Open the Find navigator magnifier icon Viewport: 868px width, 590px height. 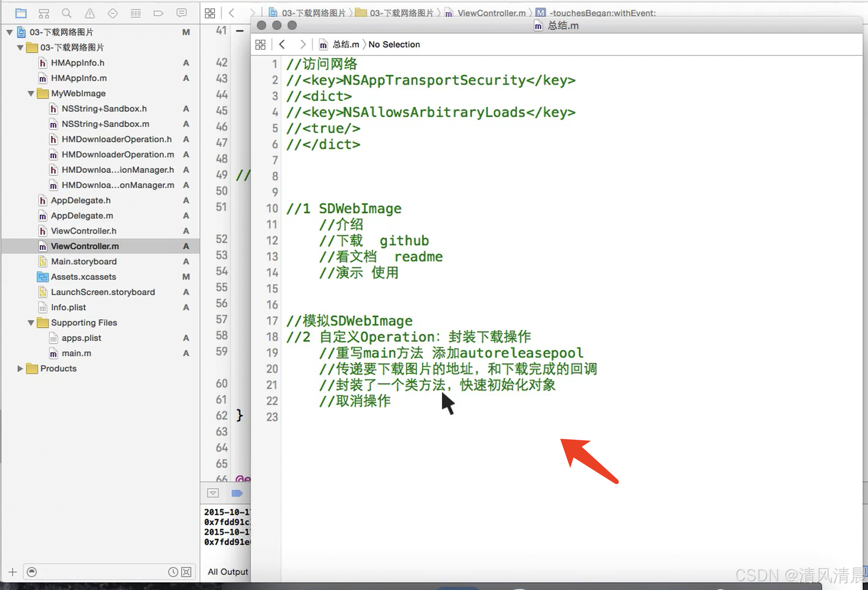click(67, 13)
